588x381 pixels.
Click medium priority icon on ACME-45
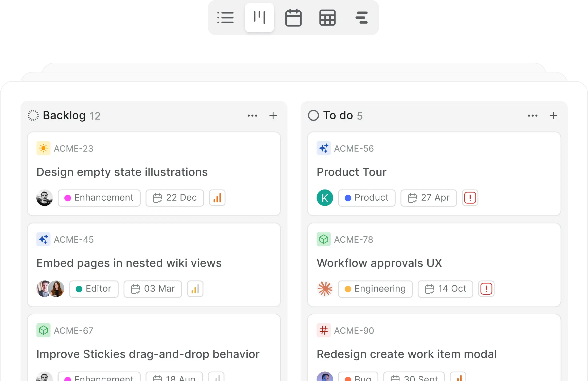[195, 289]
